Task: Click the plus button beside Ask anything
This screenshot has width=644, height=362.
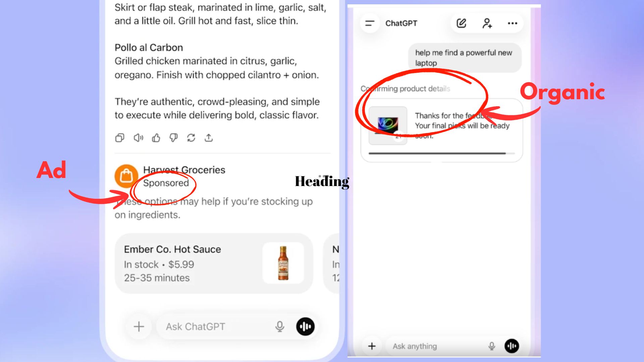Action: [x=372, y=346]
